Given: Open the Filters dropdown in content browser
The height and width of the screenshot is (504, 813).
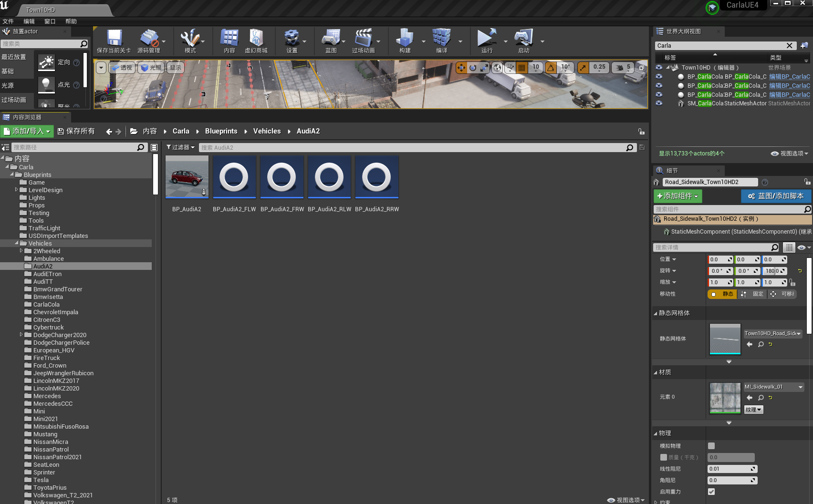Looking at the screenshot, I should 180,147.
